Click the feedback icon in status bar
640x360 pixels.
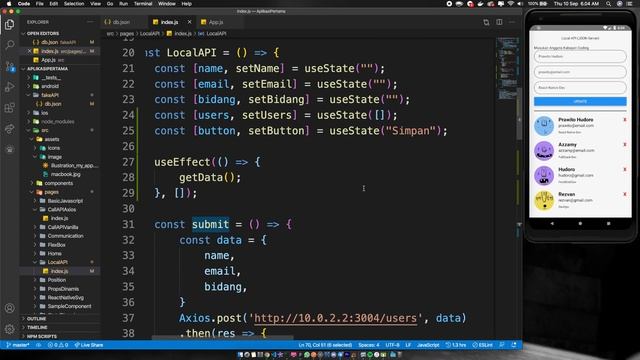click(x=502, y=345)
